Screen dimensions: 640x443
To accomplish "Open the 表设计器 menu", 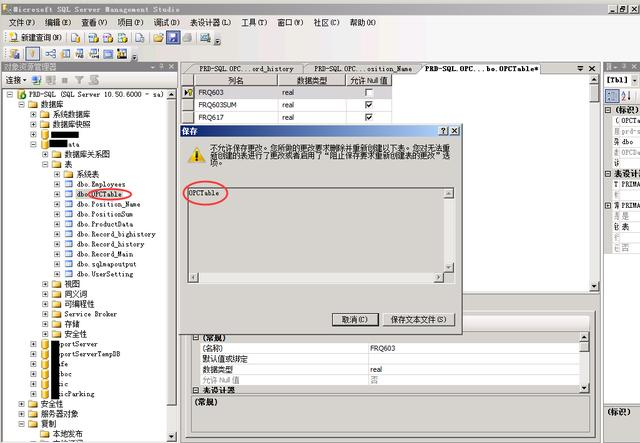I will tap(211, 22).
